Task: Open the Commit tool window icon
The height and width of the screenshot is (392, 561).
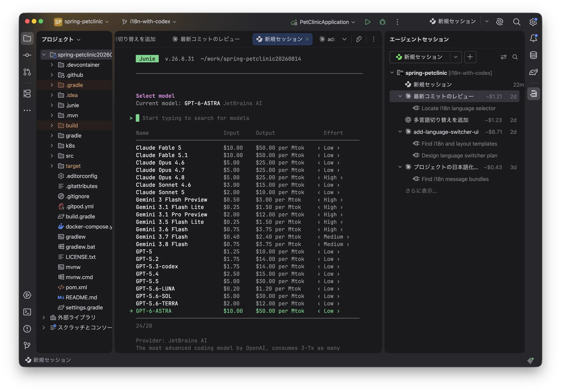Action: (x=27, y=55)
